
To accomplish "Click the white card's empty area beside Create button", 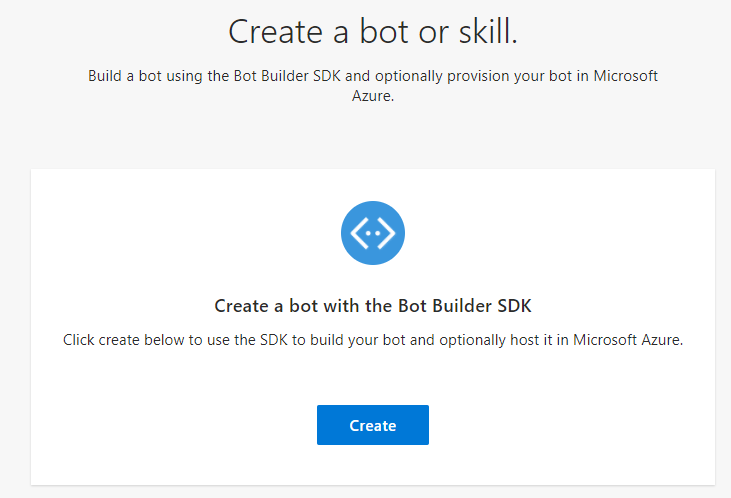I will tap(559, 425).
